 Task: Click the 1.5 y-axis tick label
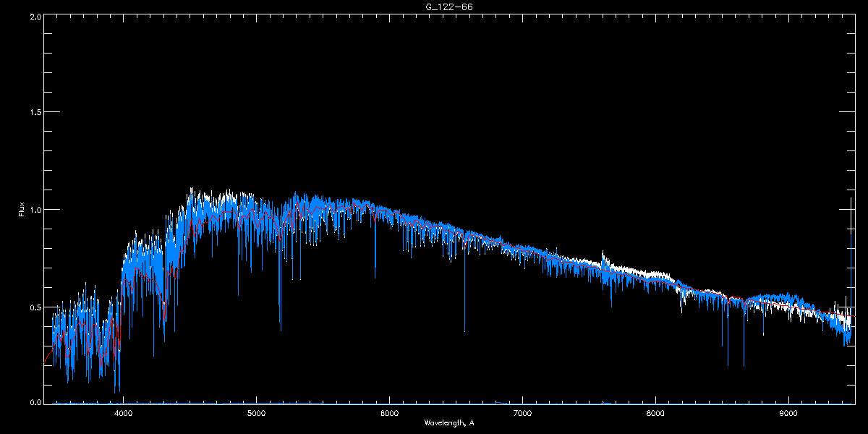click(35, 112)
